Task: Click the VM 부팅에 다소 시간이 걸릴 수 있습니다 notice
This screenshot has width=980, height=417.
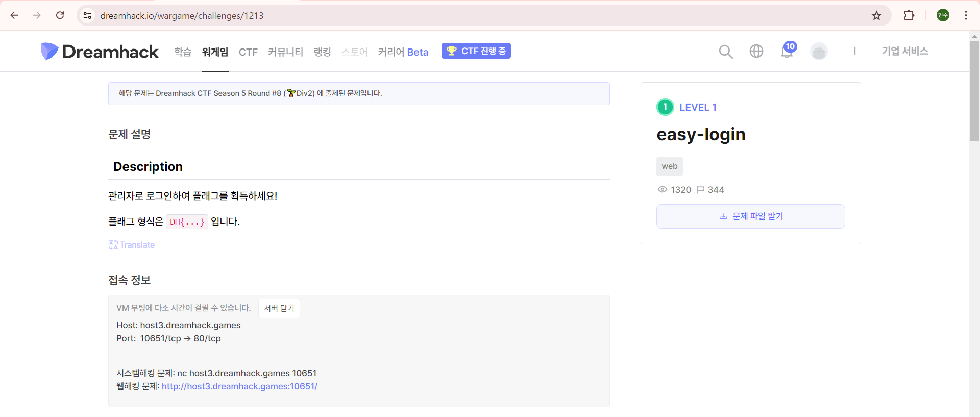Action: coord(184,308)
